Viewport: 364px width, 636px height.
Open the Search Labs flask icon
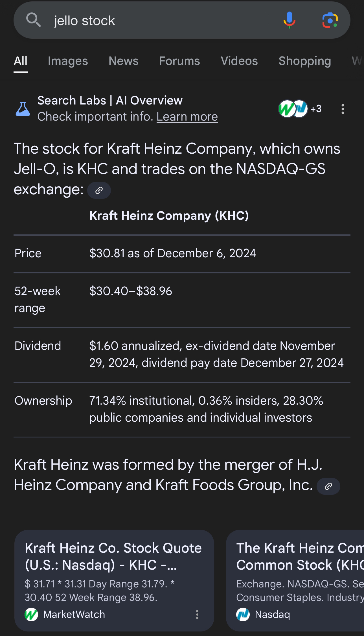pyautogui.click(x=23, y=109)
